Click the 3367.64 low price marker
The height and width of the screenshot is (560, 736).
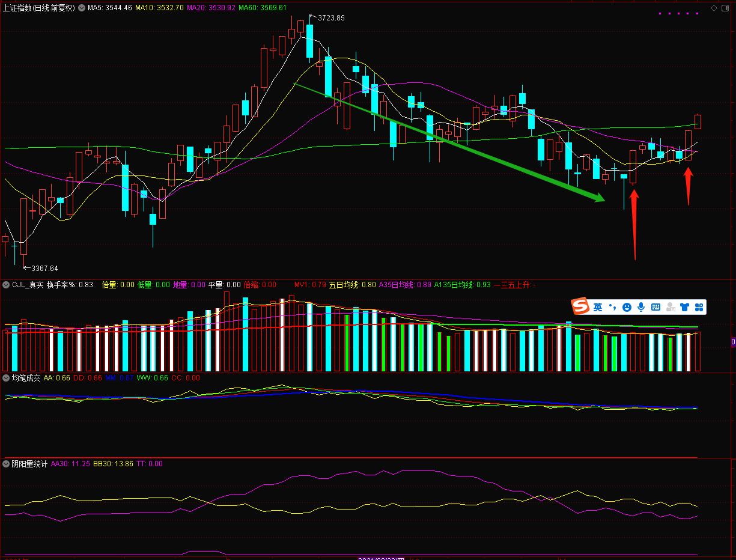tap(44, 269)
